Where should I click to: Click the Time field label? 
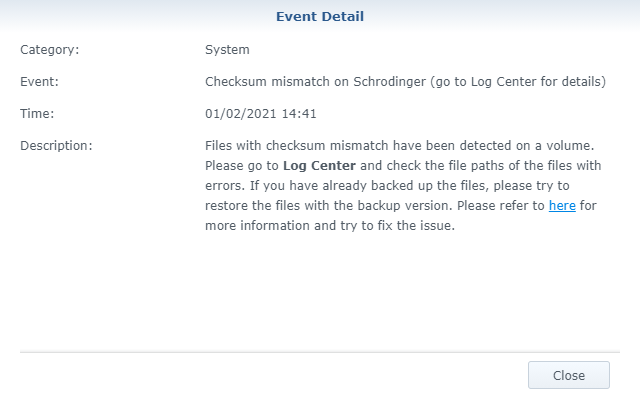point(37,113)
